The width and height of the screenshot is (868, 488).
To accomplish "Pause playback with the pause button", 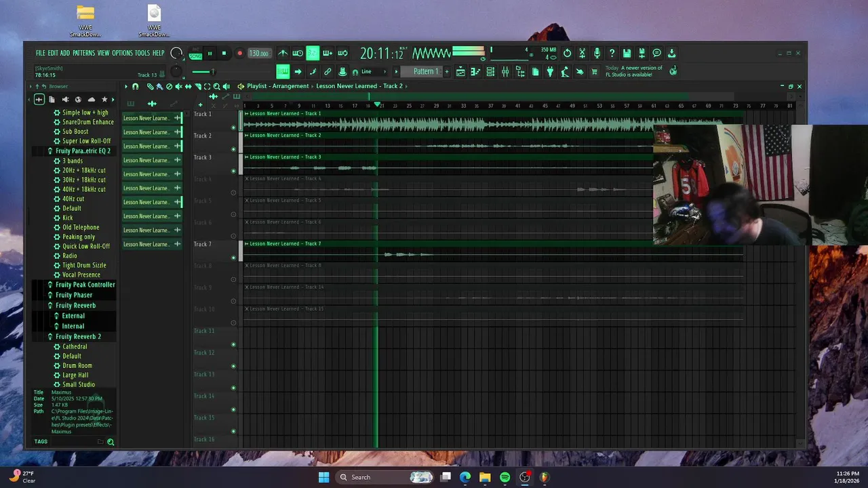I will [x=210, y=54].
